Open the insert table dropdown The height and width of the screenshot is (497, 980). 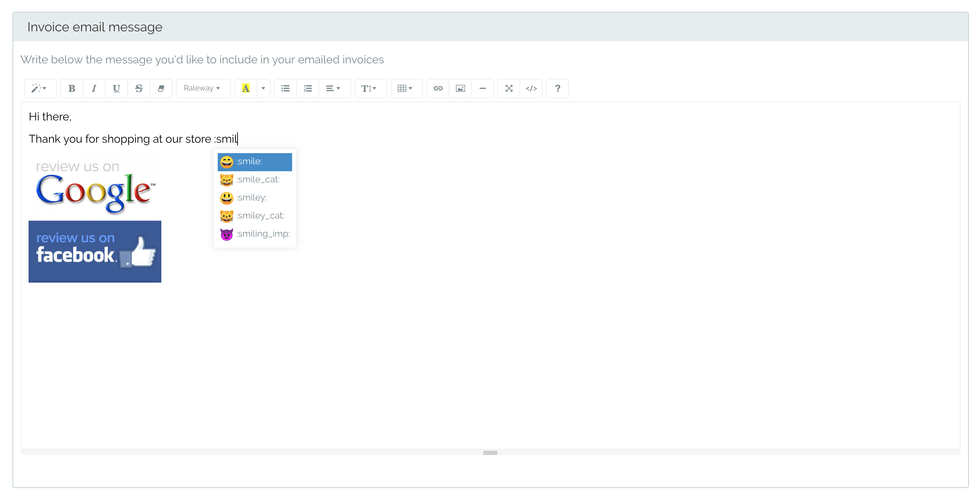(x=406, y=88)
